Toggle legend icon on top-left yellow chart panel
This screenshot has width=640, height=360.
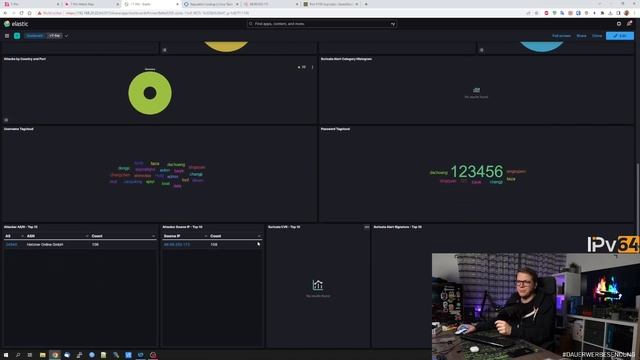coord(164,50)
